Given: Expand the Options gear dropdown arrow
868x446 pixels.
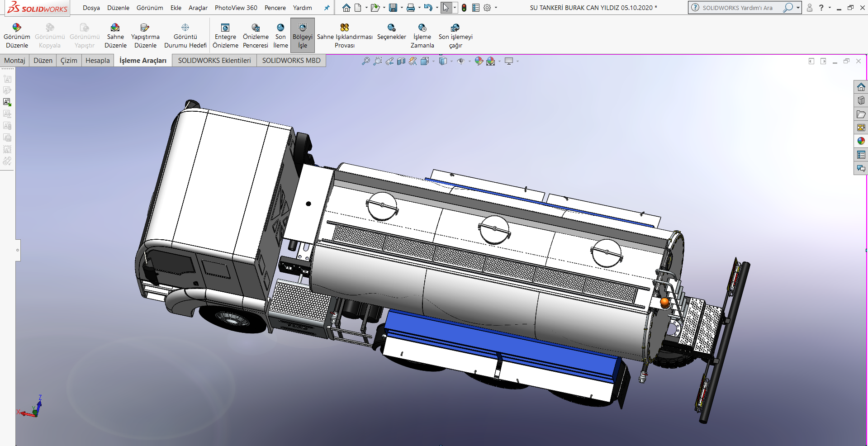Looking at the screenshot, I should (496, 8).
